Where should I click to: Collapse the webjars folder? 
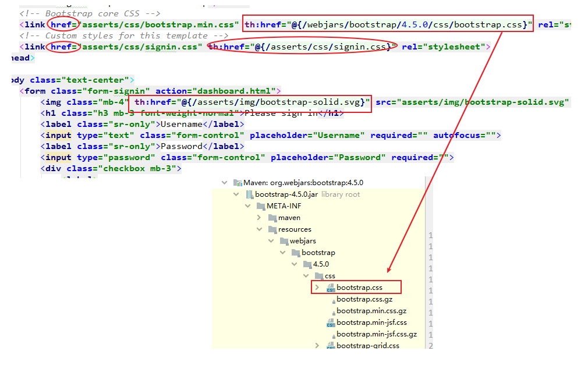tap(271, 241)
